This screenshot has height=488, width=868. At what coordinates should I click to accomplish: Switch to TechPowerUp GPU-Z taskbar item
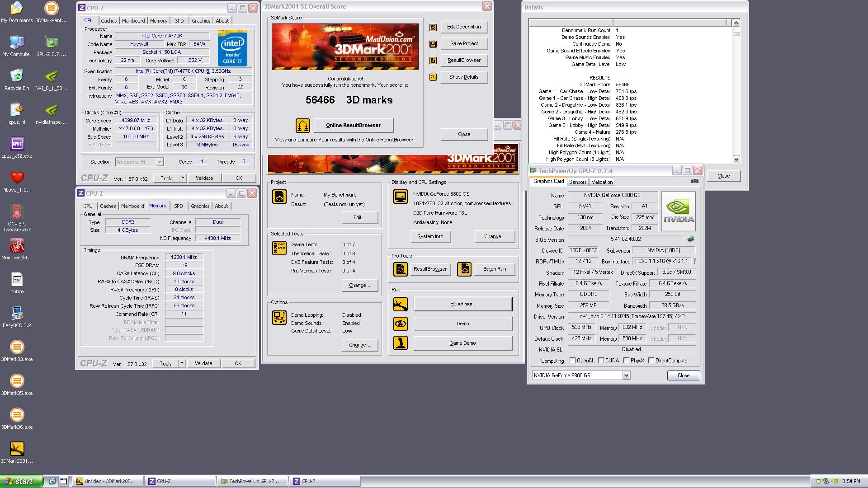click(252, 481)
